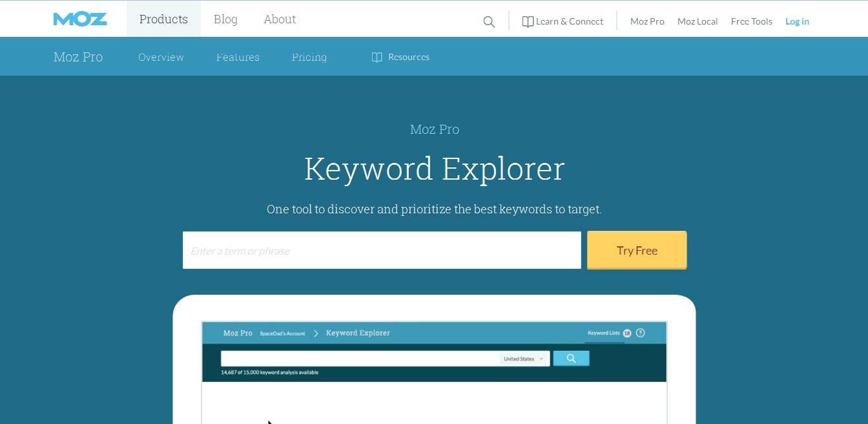
Task: Open the Free Tools link
Action: [751, 21]
